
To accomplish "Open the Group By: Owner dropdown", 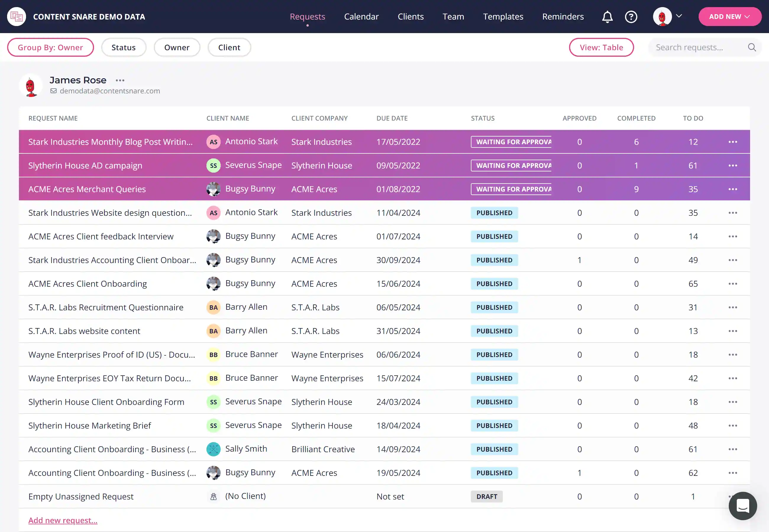I will pyautogui.click(x=50, y=47).
